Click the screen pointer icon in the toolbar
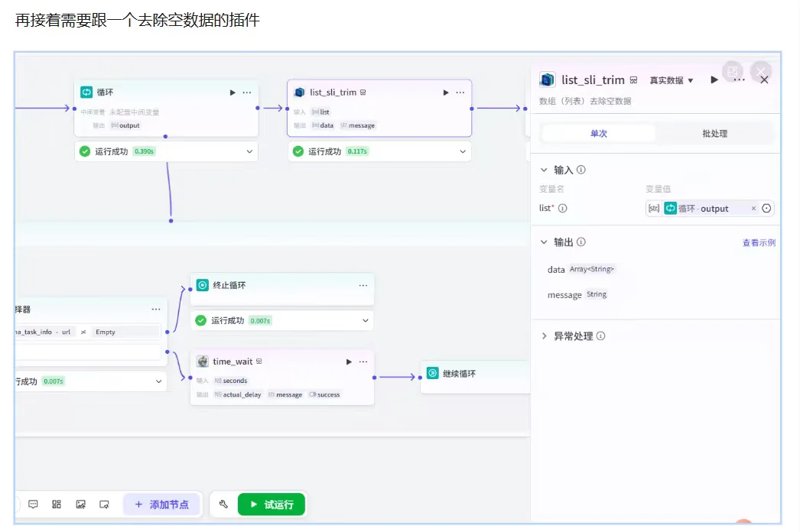Screen dimensions: 800x532 (105, 504)
